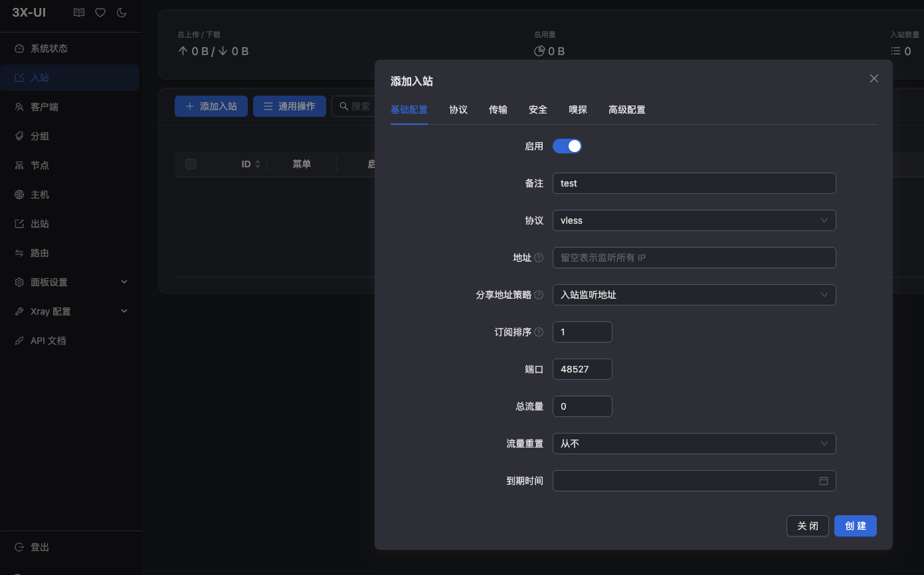Click the help icon next to 分享地址策略
This screenshot has width=924, height=575.
(x=539, y=295)
